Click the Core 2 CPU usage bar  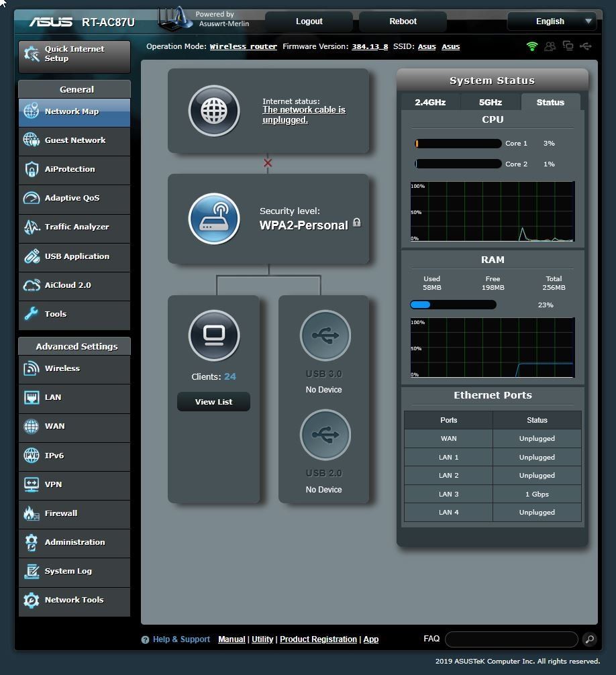click(458, 164)
